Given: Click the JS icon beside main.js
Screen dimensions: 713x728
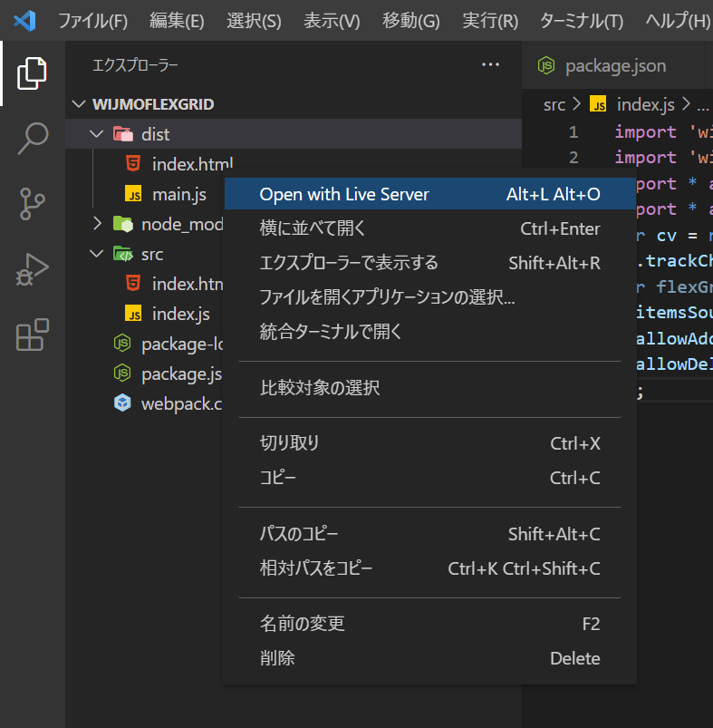Looking at the screenshot, I should (x=133, y=194).
